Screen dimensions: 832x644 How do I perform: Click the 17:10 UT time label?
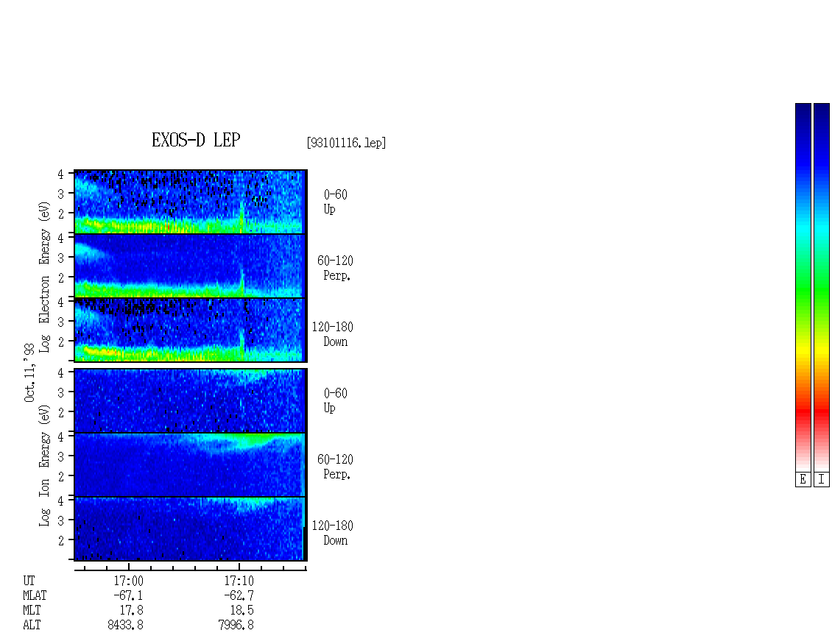[x=239, y=581]
